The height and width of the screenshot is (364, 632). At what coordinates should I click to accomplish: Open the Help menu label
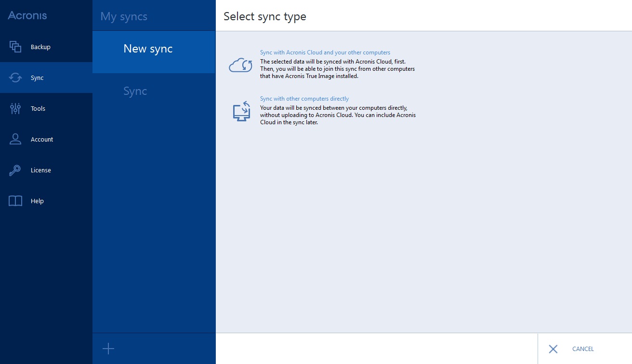pos(37,201)
